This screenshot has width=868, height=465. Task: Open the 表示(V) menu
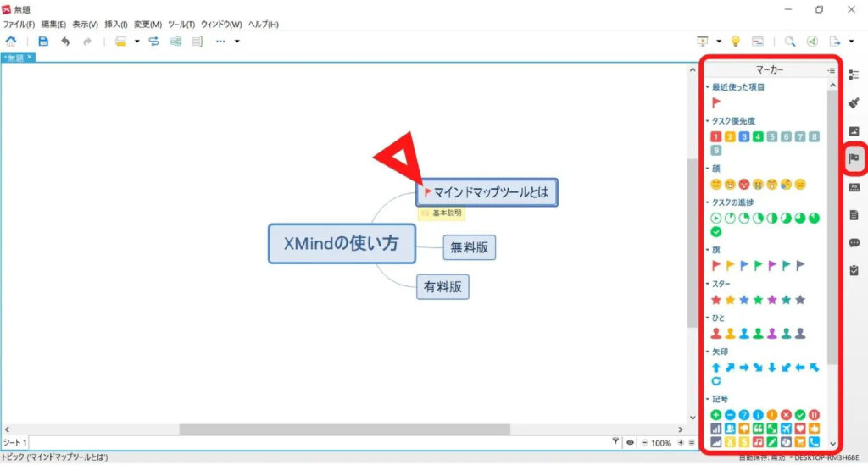[x=86, y=25]
